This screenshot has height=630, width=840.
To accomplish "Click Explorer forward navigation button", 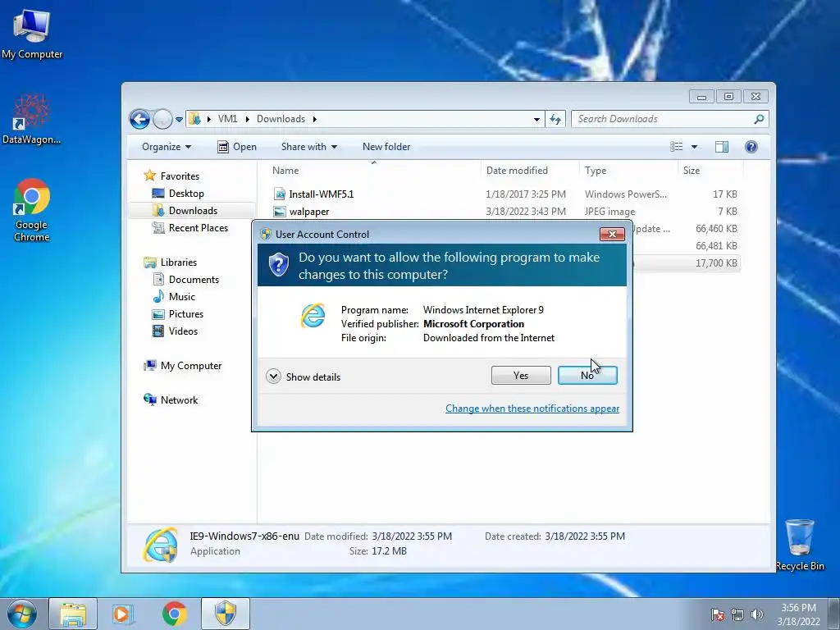I will coord(162,119).
